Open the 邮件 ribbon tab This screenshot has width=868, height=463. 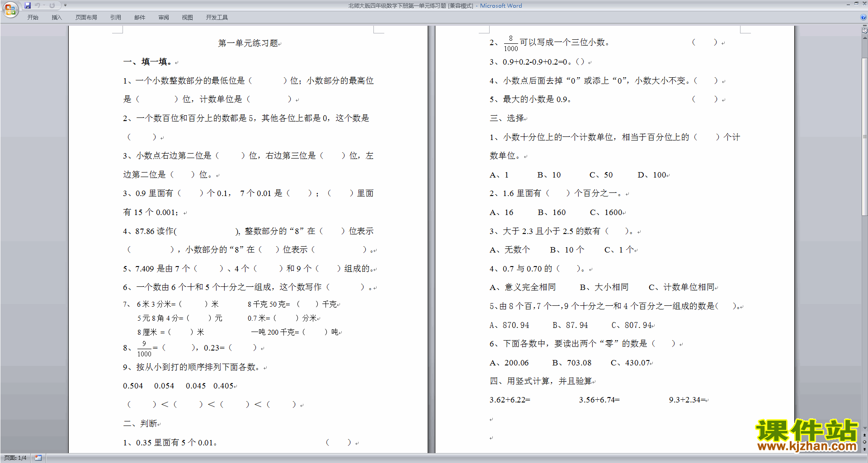(140, 18)
